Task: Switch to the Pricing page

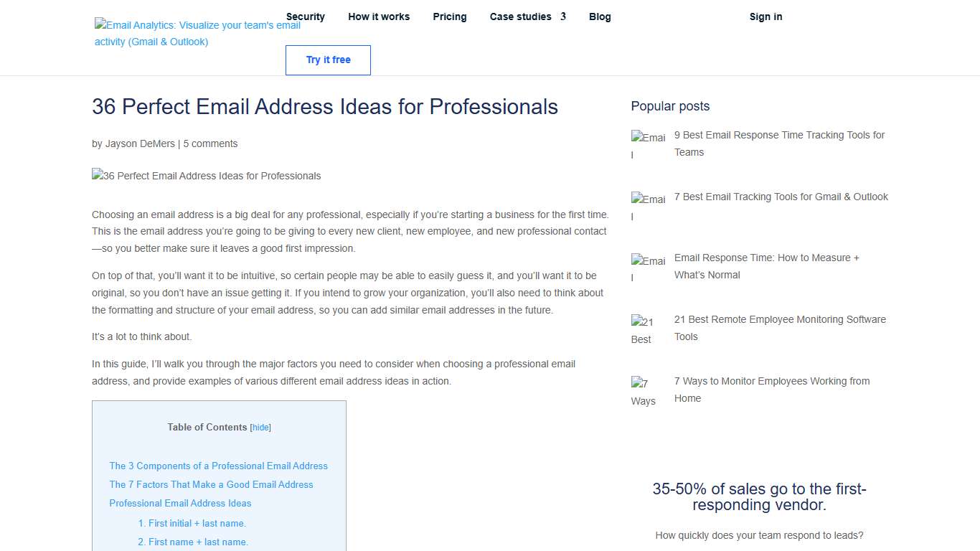Action: click(x=450, y=17)
